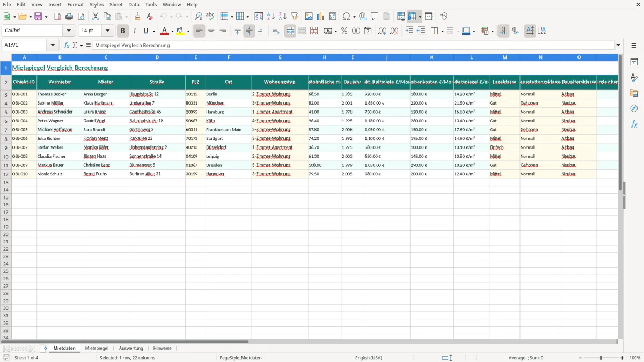Open the Data menu
The height and width of the screenshot is (362, 644).
tap(134, 4)
